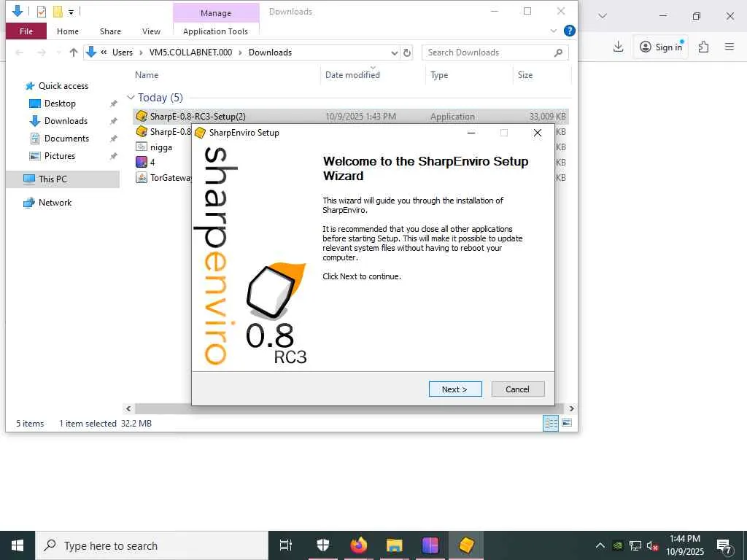Open Documents in the navigation pane
Viewport: 747px width, 560px height.
[x=66, y=139]
